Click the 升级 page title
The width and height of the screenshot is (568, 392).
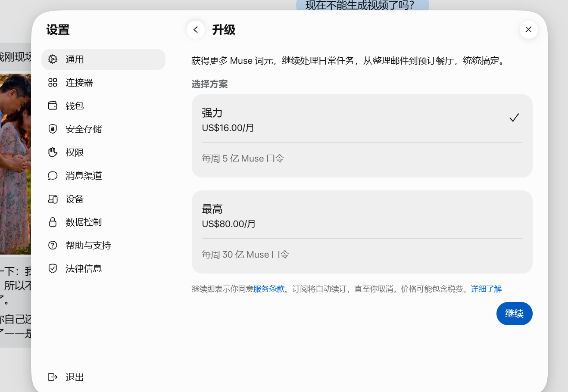[x=224, y=30]
